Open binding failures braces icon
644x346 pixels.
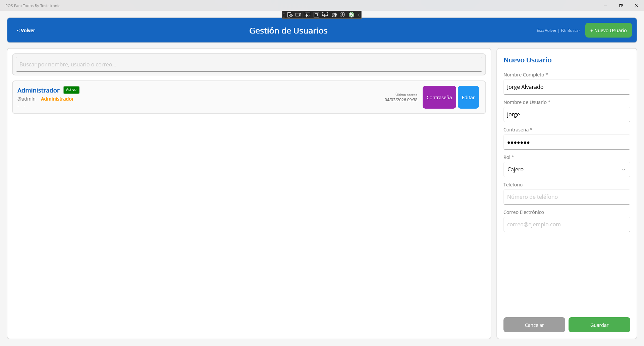tap(334, 15)
